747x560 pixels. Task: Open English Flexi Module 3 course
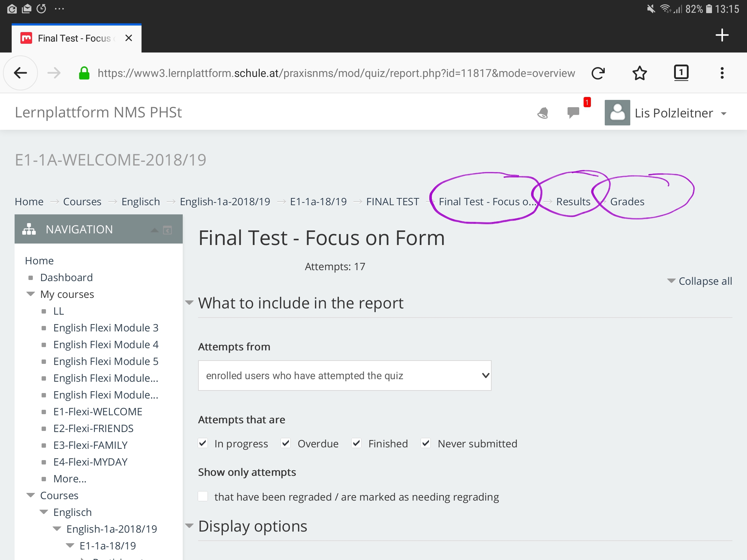(x=106, y=328)
